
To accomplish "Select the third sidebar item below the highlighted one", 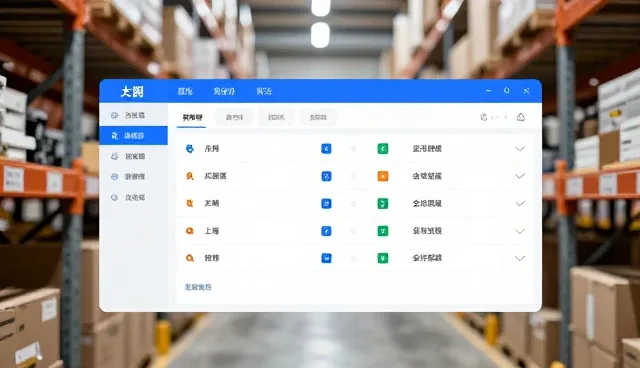I will (133, 197).
